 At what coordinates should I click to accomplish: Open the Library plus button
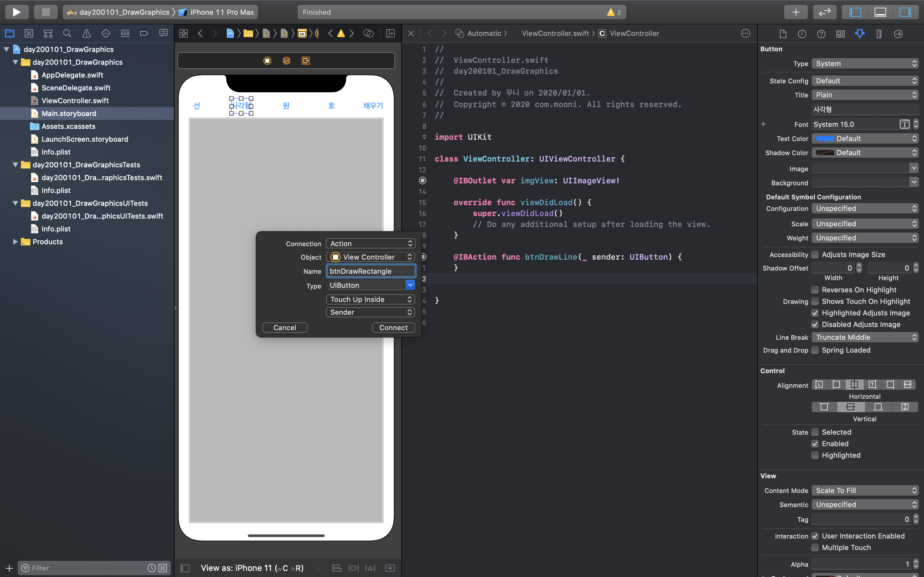(x=796, y=12)
